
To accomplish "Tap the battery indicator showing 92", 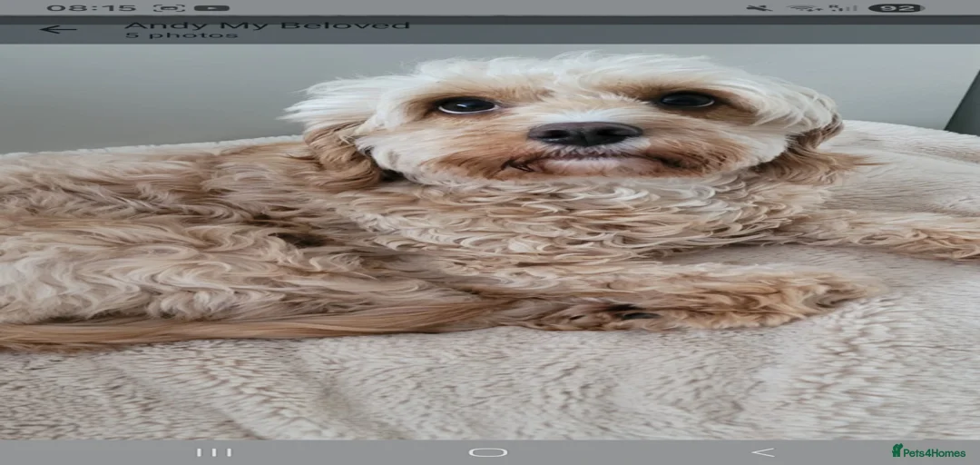I will tap(895, 8).
